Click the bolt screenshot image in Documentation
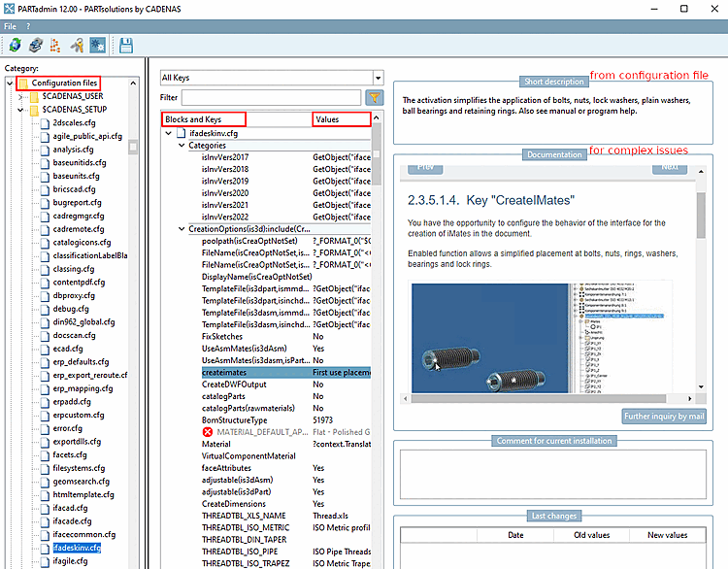Screen dimensions: 728x569 (x=542, y=338)
